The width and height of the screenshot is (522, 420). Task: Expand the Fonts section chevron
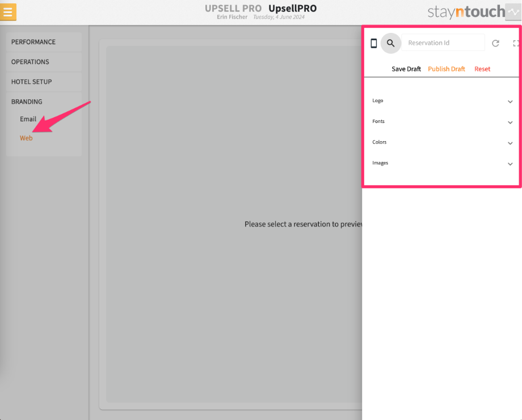click(510, 122)
